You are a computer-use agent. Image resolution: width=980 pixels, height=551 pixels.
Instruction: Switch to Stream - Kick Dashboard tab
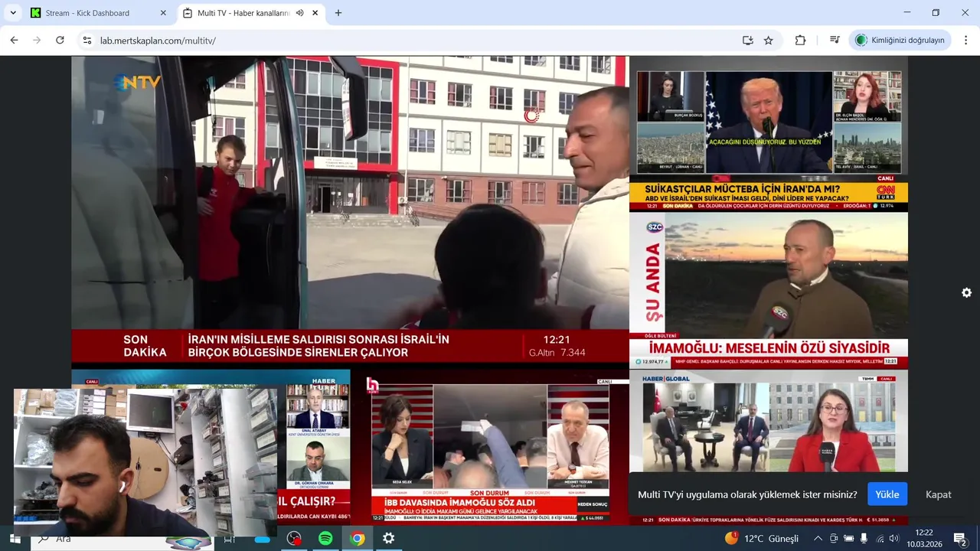pyautogui.click(x=98, y=13)
